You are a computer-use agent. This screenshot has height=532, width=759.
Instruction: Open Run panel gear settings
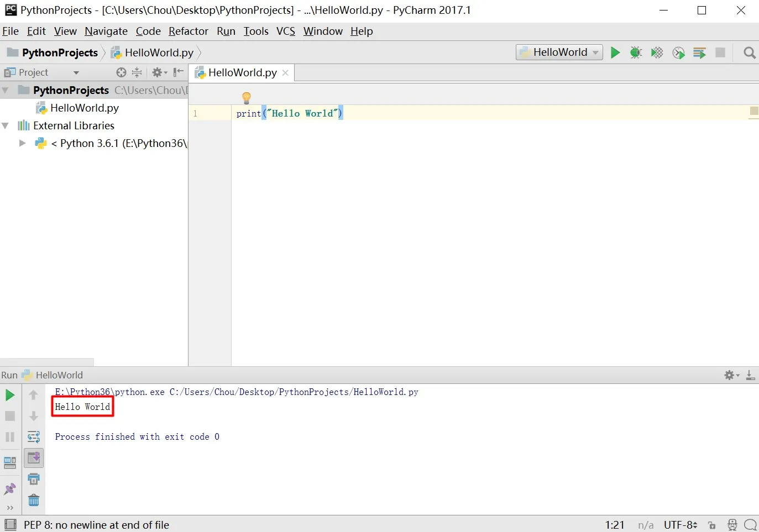coord(731,375)
